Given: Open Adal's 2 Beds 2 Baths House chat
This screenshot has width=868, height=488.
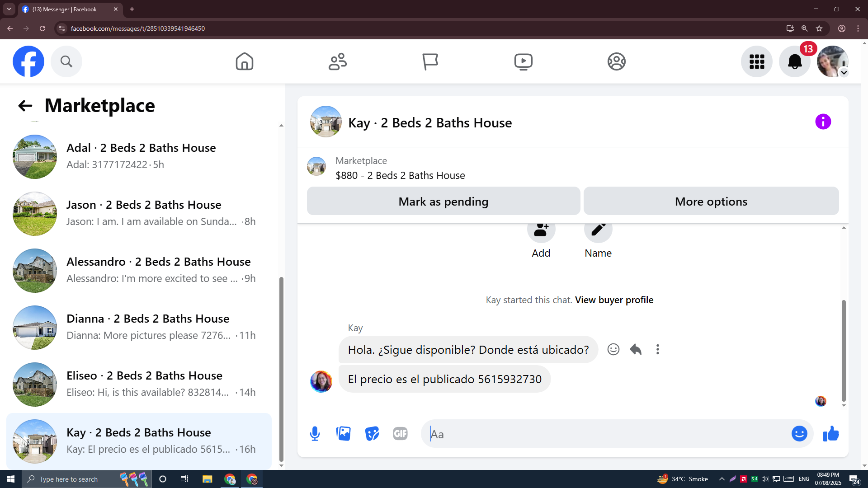Looking at the screenshot, I should pyautogui.click(x=139, y=157).
